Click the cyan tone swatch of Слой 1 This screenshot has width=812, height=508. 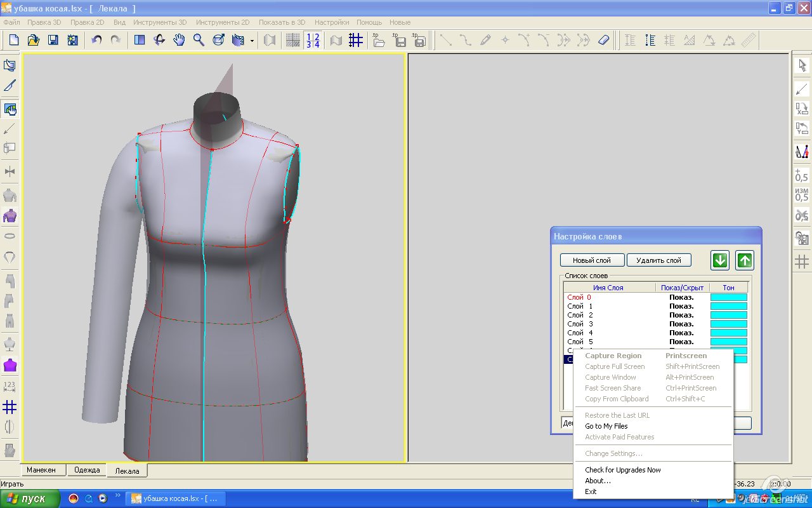click(x=728, y=306)
